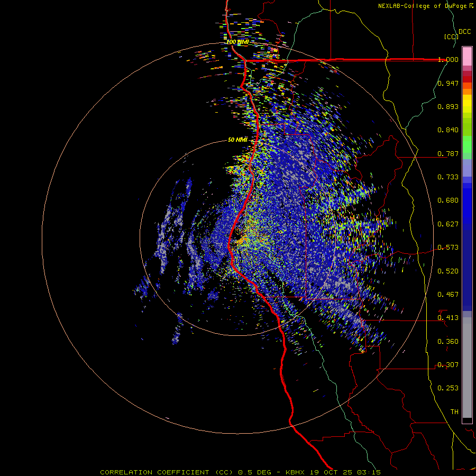Click the 0.413 legend value

448,318
